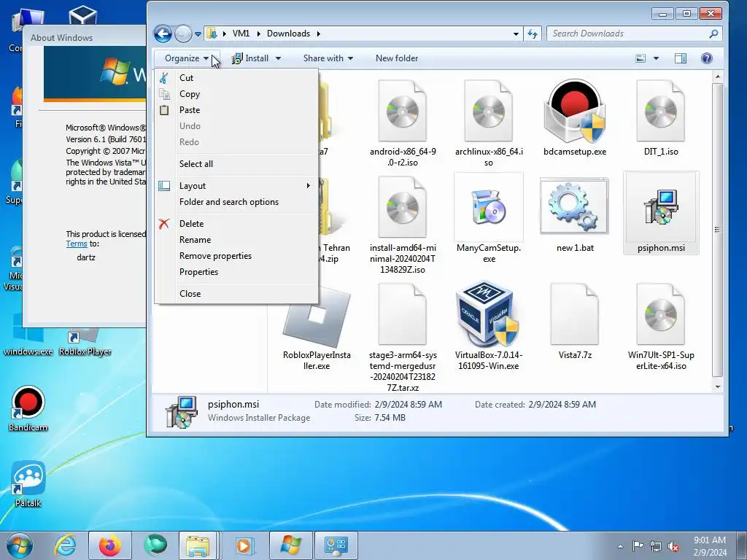Click the muted volume tray icon

point(673,547)
